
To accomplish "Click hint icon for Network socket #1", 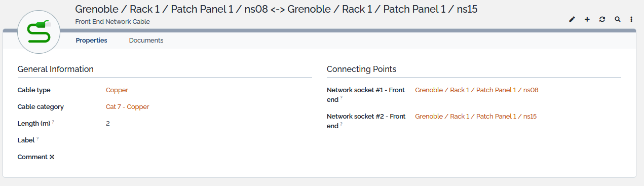I will pyautogui.click(x=341, y=98).
